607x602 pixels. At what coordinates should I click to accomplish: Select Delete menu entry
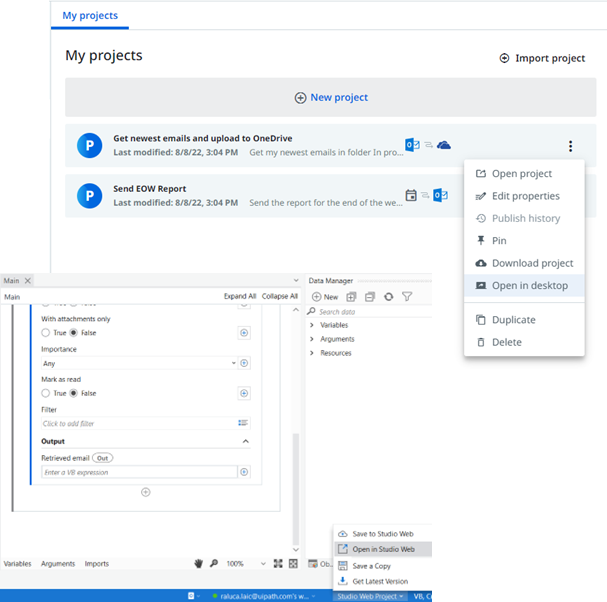click(x=524, y=342)
